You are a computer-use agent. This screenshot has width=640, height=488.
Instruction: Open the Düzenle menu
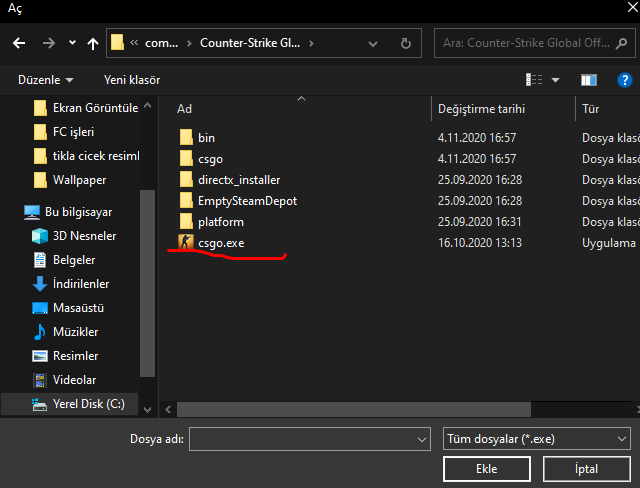point(45,80)
